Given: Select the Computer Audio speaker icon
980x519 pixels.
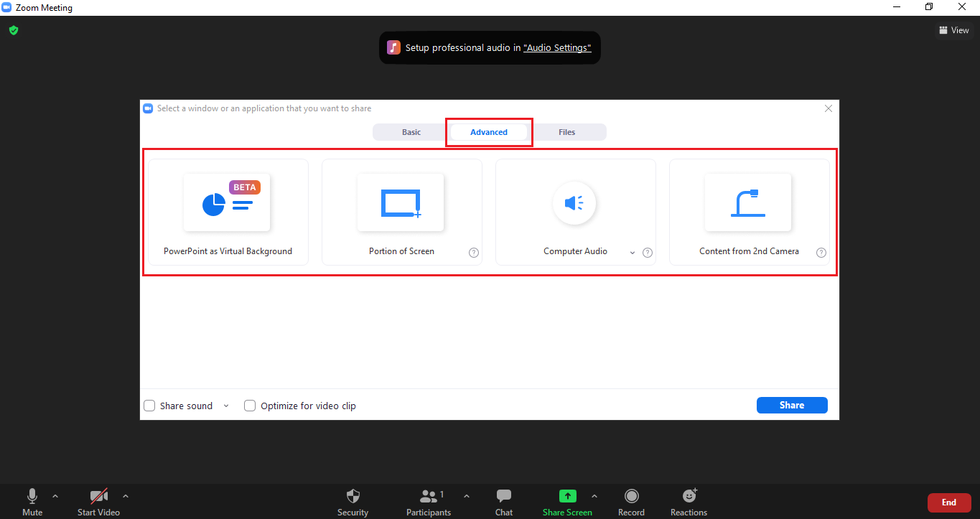Looking at the screenshot, I should (574, 203).
